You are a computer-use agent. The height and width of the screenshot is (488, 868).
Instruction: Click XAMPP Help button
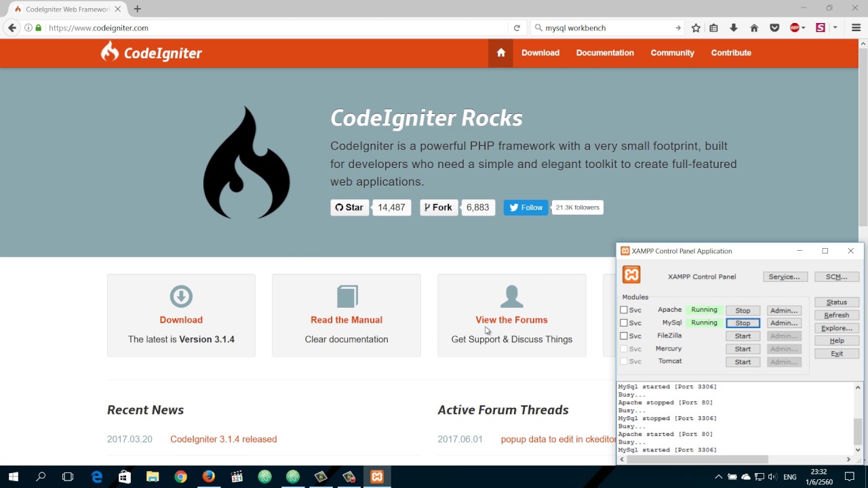click(837, 341)
